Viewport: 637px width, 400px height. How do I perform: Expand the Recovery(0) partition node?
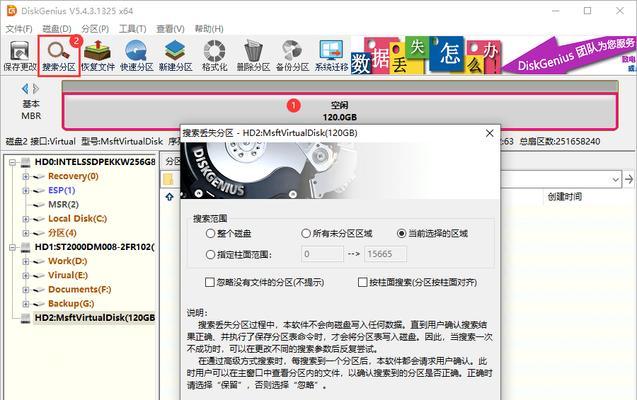[x=26, y=177]
